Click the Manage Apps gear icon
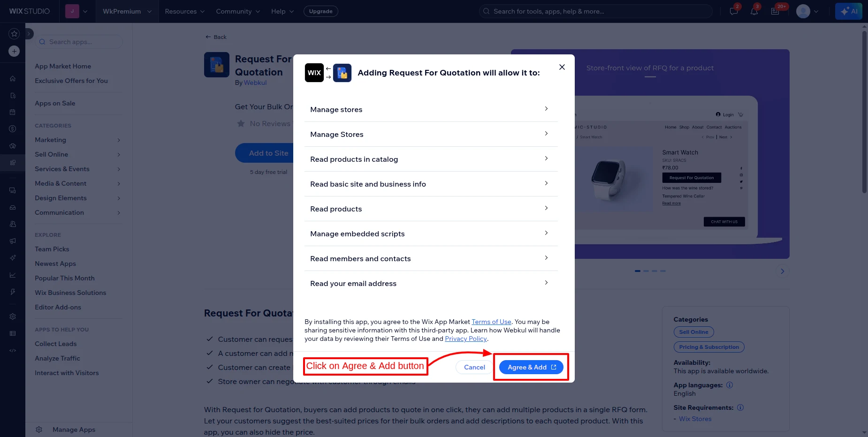 click(x=39, y=429)
